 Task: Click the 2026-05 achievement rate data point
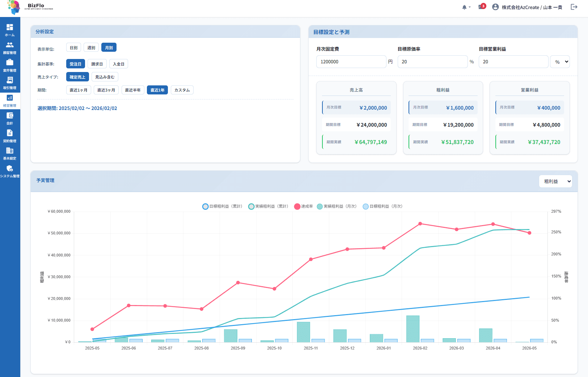[529, 233]
